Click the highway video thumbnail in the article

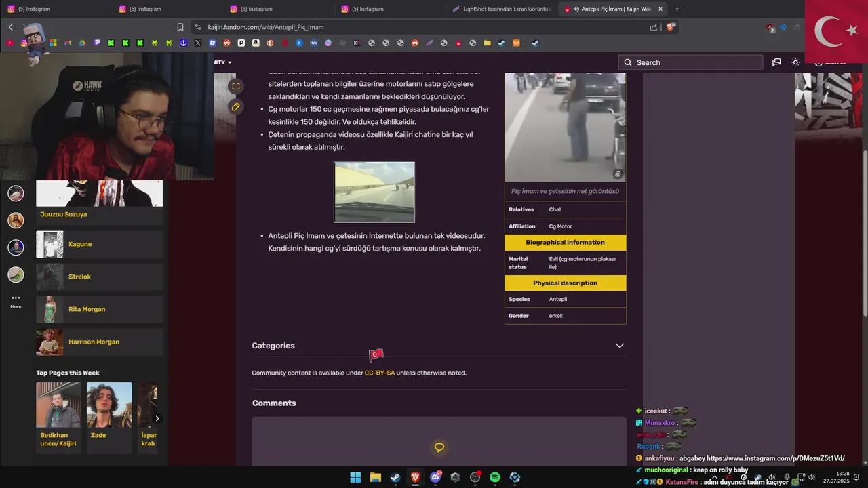(374, 192)
